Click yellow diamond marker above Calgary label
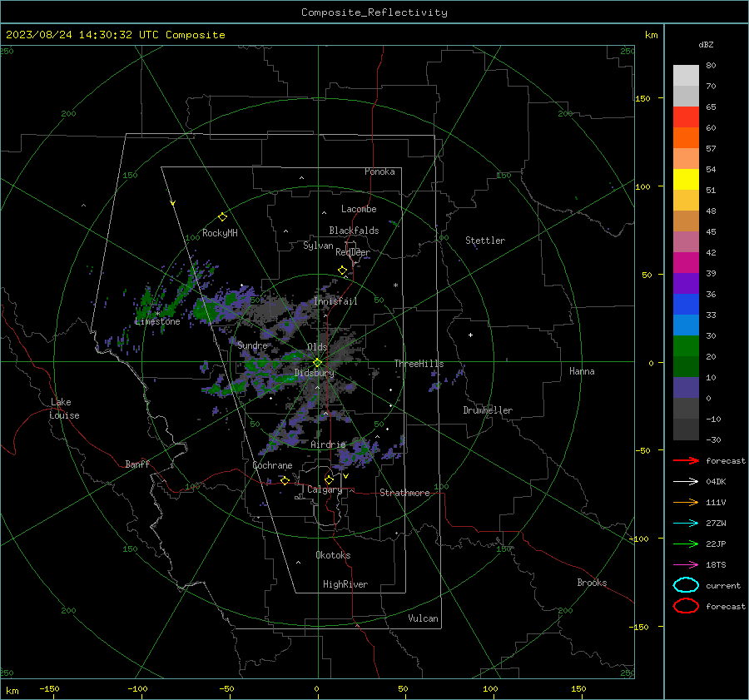 point(329,479)
